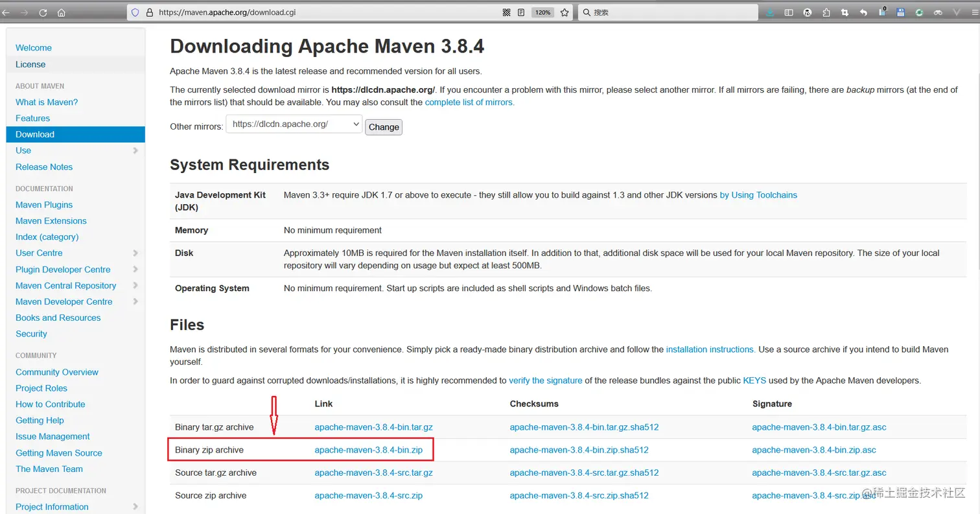Click the crop screenshot tool icon
This screenshot has height=514, width=980.
click(845, 12)
